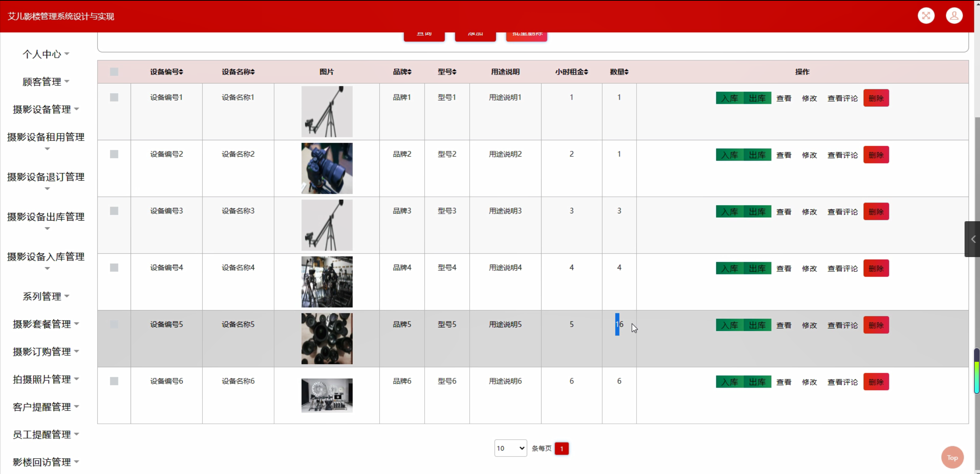Click 入库 button for 设备编号2

[x=729, y=155]
